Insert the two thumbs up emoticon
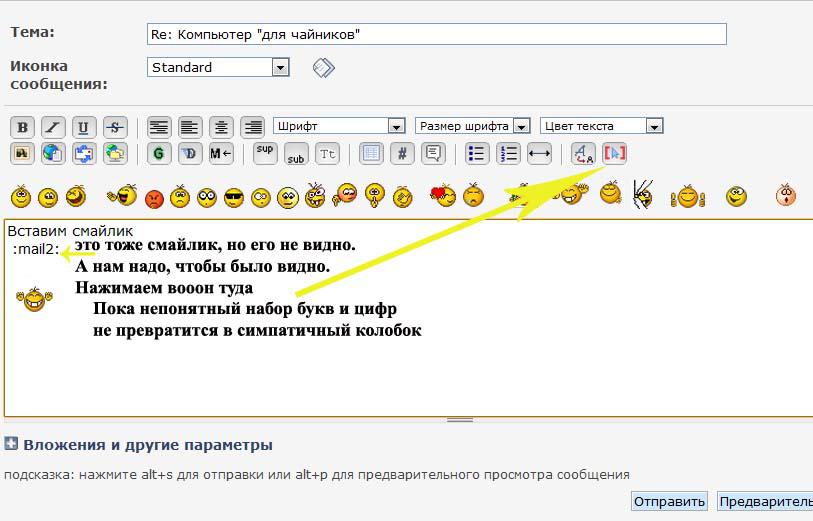 (x=688, y=196)
